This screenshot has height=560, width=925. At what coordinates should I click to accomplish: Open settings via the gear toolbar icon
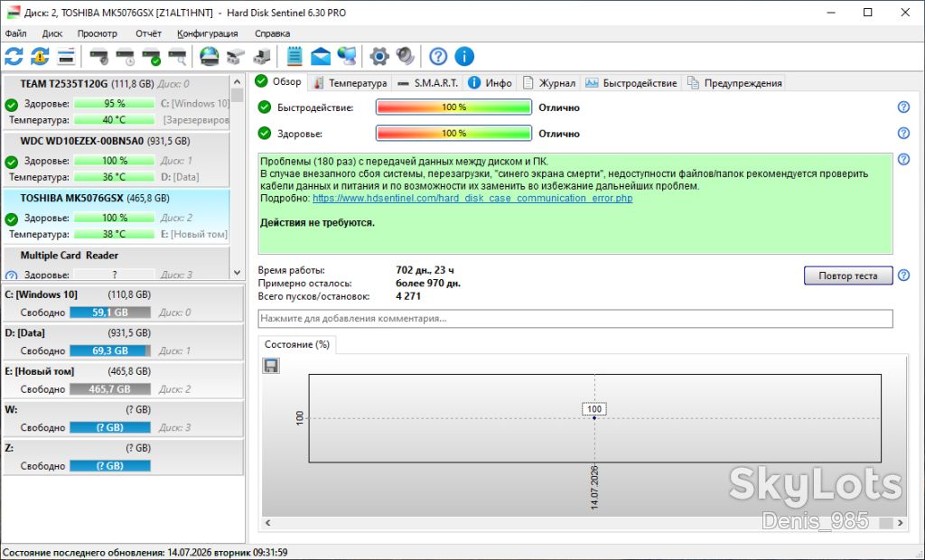(379, 57)
